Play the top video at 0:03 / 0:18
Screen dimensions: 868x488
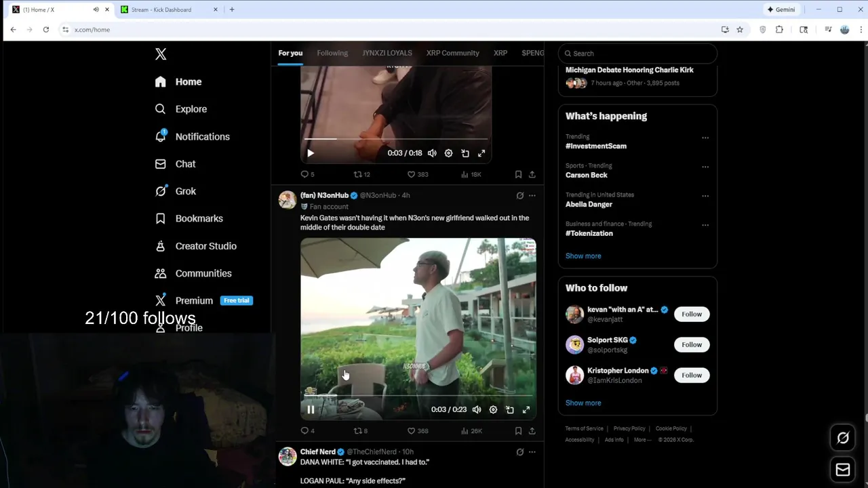(311, 153)
